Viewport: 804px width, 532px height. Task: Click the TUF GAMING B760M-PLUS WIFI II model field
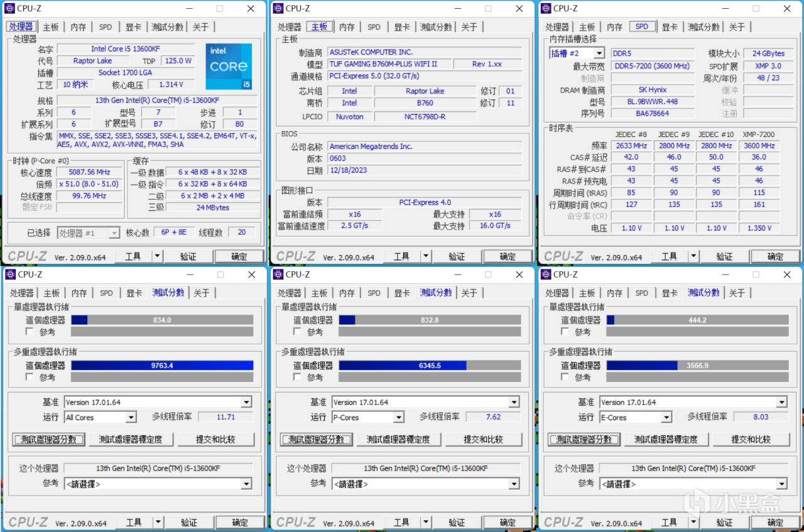pyautogui.click(x=390, y=64)
